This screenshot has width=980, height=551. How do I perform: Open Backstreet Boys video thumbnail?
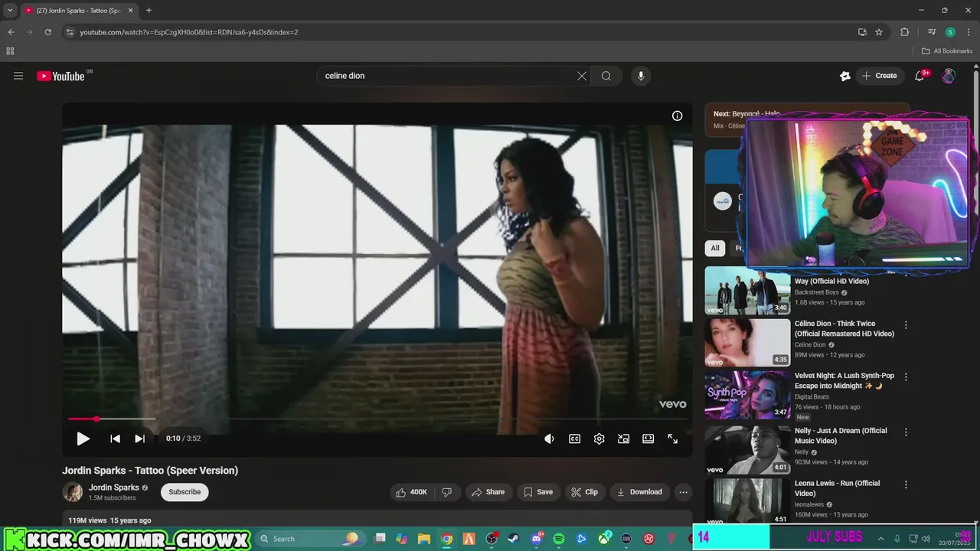point(747,290)
